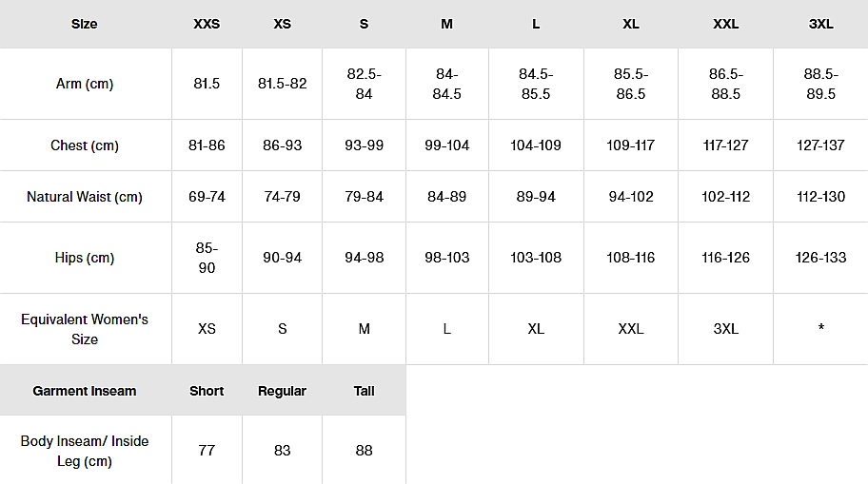Select the Garment Inseam header cell
Viewport: 868px width, 484px height.
coord(85,391)
